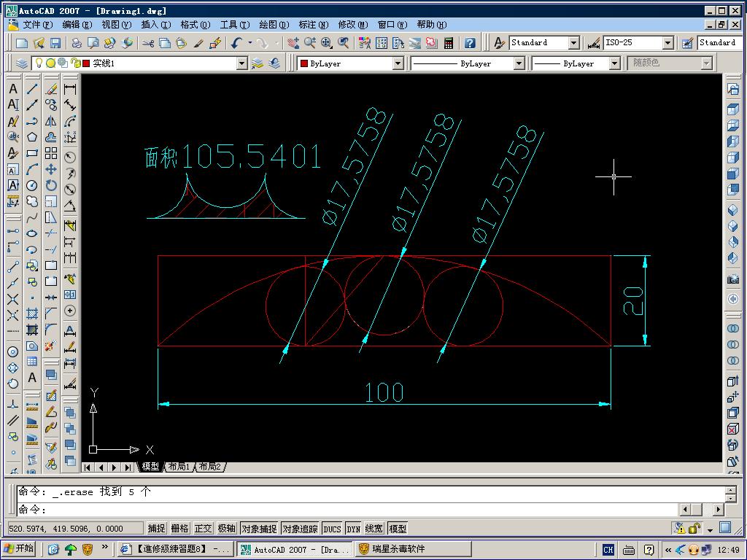Click the Undo arrow icon
This screenshot has width=747, height=560.
(237, 43)
